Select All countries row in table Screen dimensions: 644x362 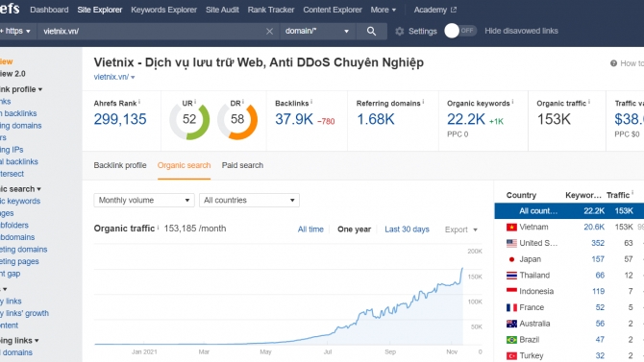(x=569, y=211)
